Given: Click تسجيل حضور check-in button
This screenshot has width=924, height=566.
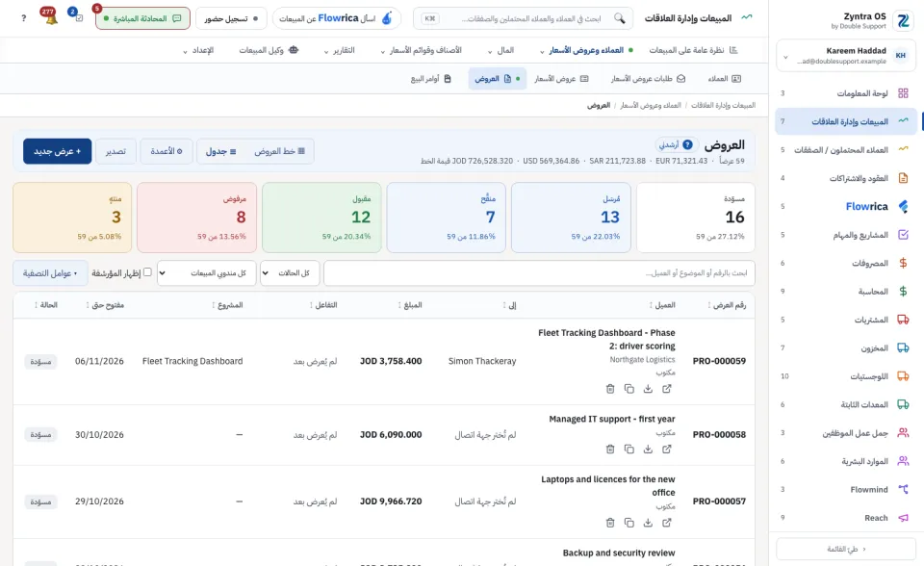Looking at the screenshot, I should (231, 18).
